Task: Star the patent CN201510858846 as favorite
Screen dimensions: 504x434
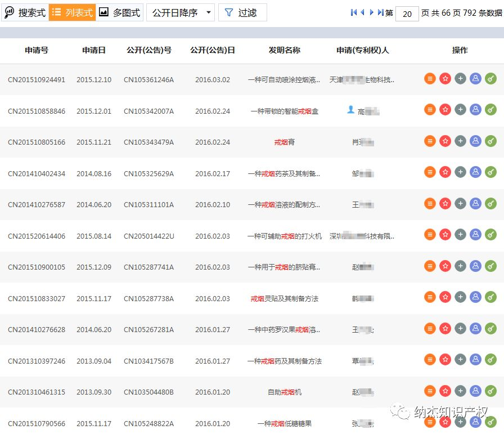Action: coord(445,109)
